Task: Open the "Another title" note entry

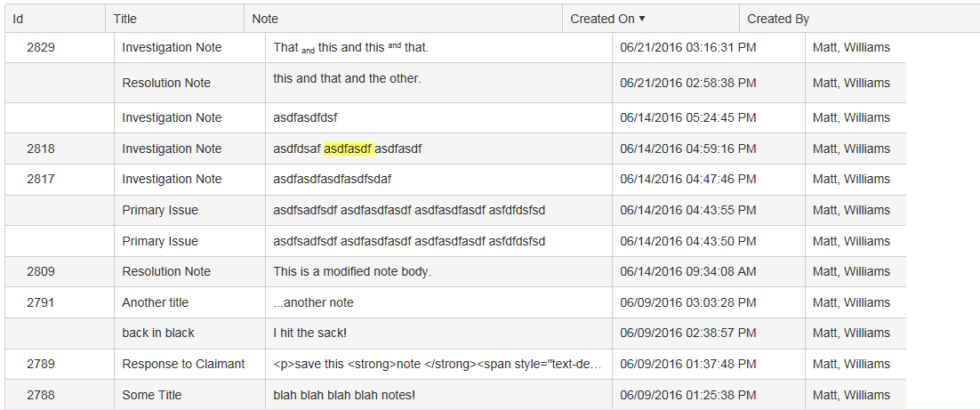Action: [156, 302]
